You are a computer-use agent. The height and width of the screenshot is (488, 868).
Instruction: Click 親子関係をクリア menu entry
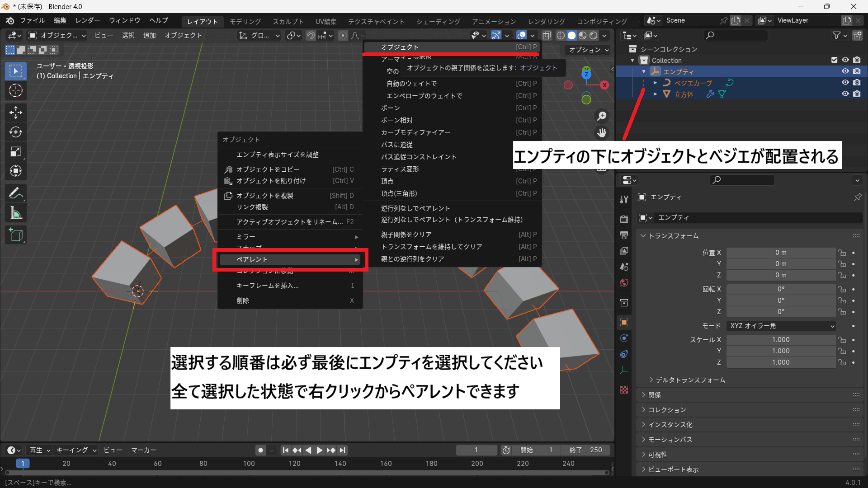tap(406, 235)
